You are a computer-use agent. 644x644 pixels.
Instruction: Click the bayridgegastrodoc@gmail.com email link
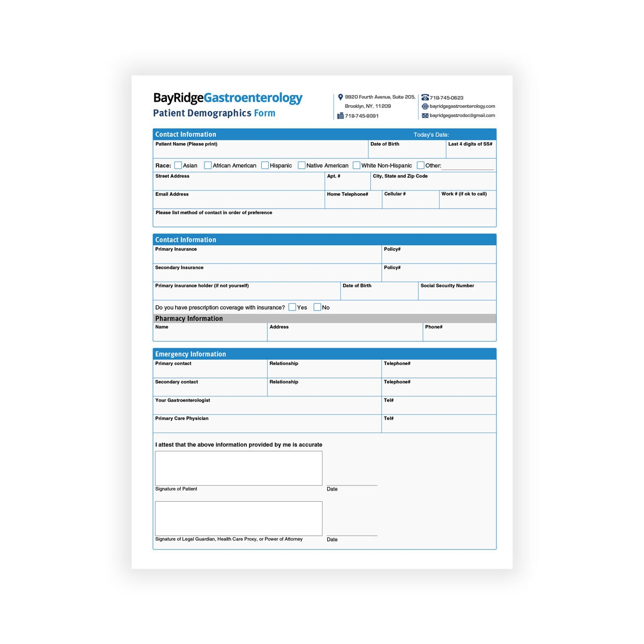click(x=462, y=115)
